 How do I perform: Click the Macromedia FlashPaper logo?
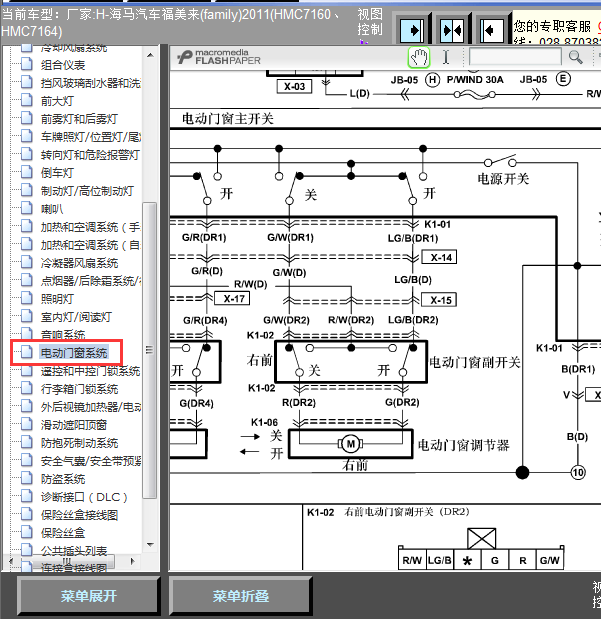[x=219, y=57]
